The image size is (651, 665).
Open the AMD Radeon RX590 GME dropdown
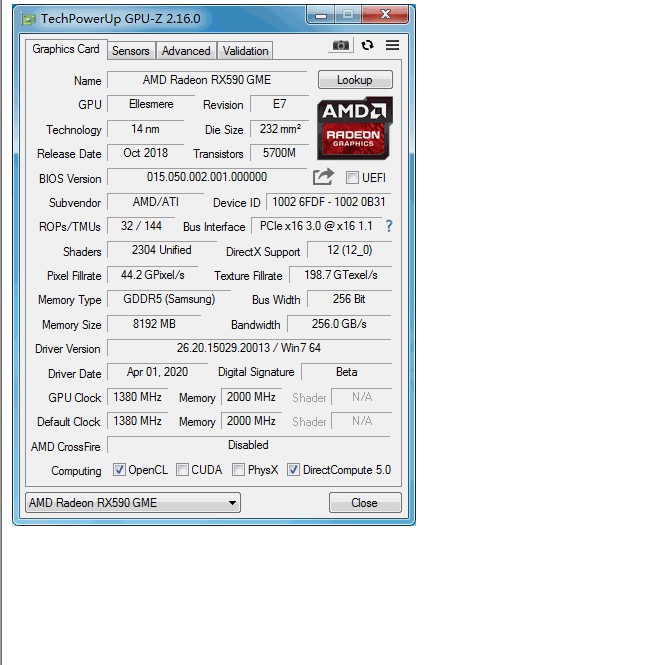133,503
